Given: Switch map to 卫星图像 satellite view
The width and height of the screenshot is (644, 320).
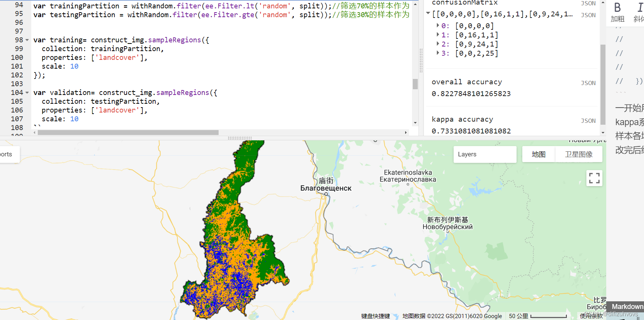Looking at the screenshot, I should 579,154.
